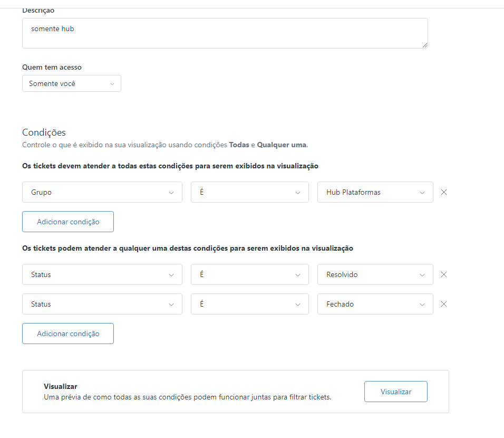Expand the Fechado status value dropdown
Viewport: 504px width, 438px height.
point(375,304)
